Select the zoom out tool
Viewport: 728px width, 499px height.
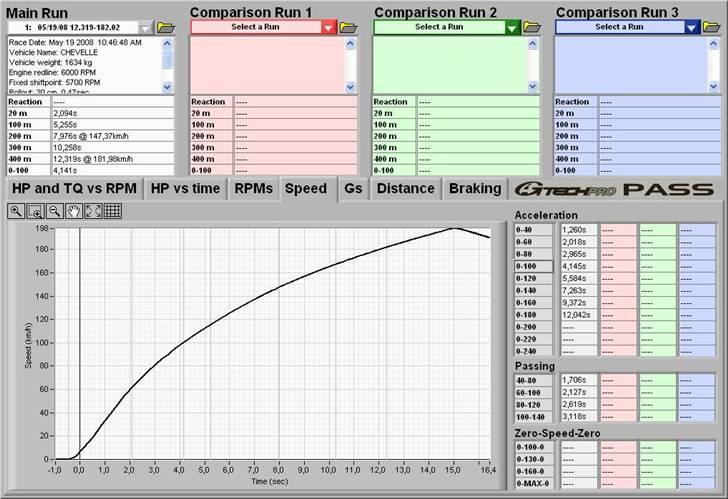(55, 211)
